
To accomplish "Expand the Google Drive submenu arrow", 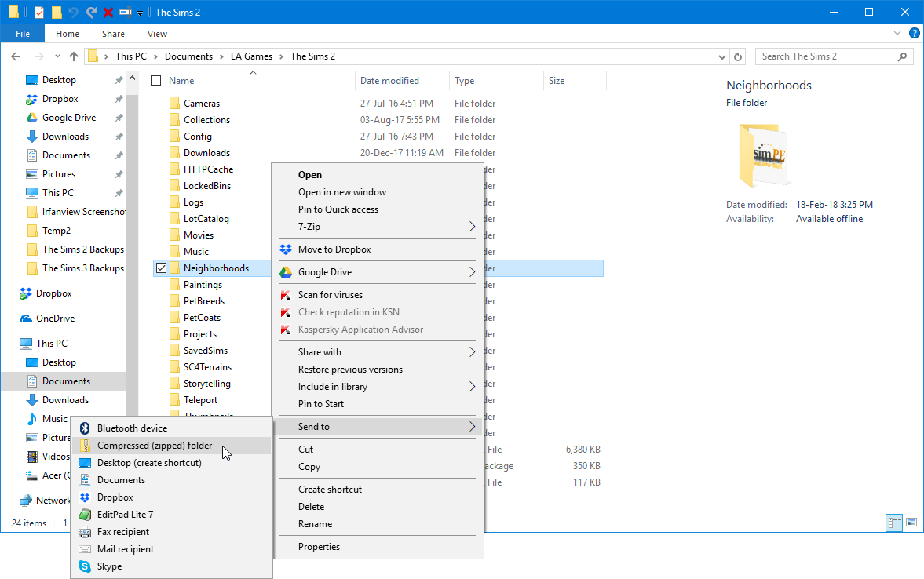I will pos(472,272).
